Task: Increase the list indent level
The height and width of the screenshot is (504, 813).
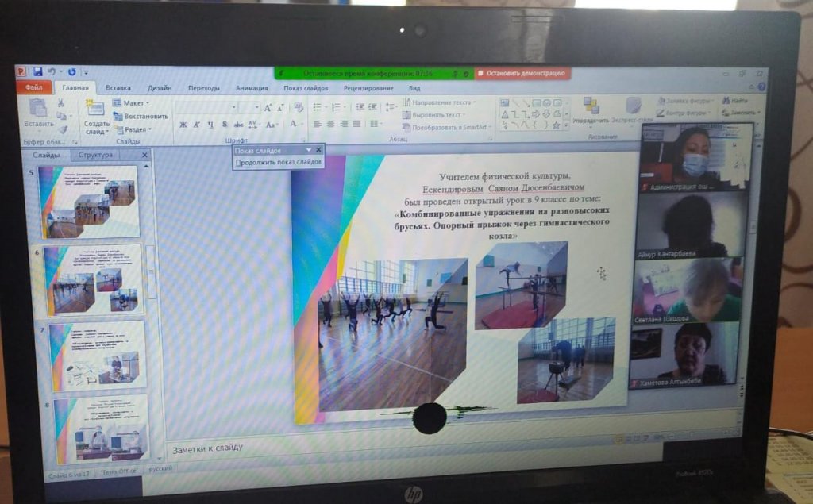Action: (x=372, y=107)
